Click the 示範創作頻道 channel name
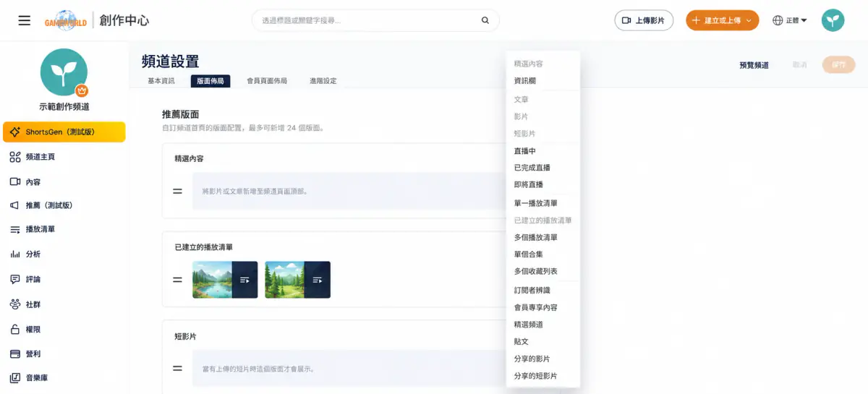The width and height of the screenshot is (868, 394). pos(64,107)
